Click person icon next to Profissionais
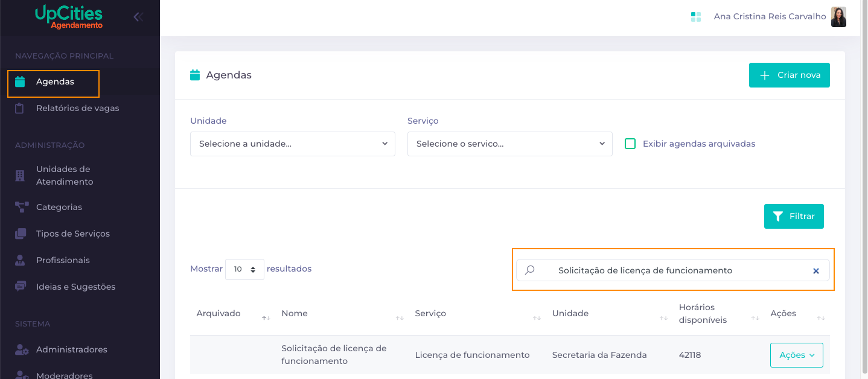 [x=20, y=260]
